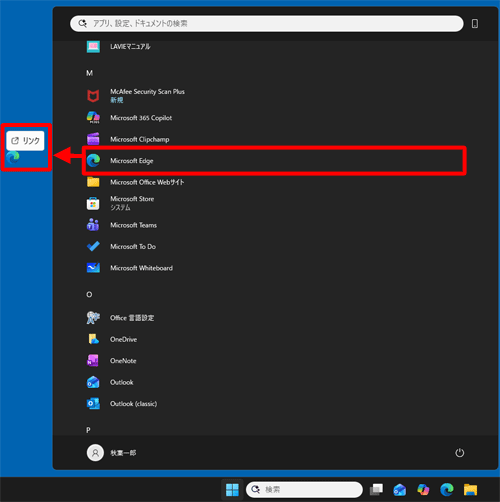Click the user avatar icon for 秋葉一郎
The height and width of the screenshot is (502, 500).
click(x=95, y=453)
